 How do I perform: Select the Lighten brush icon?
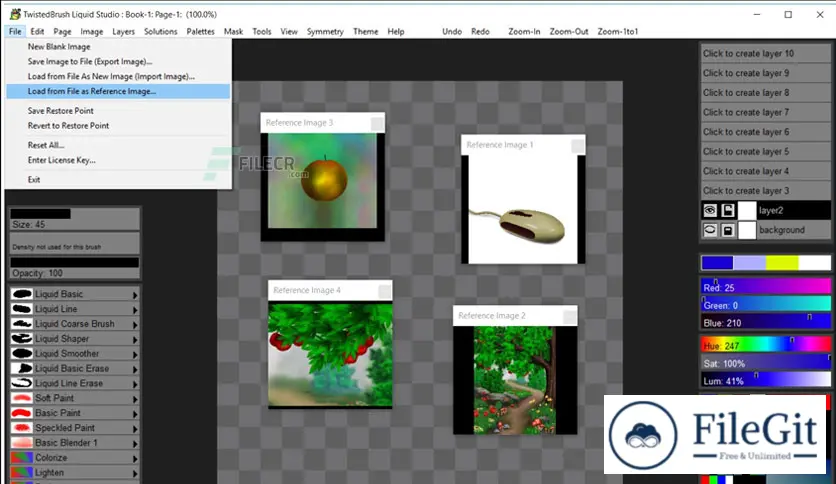[x=22, y=473]
